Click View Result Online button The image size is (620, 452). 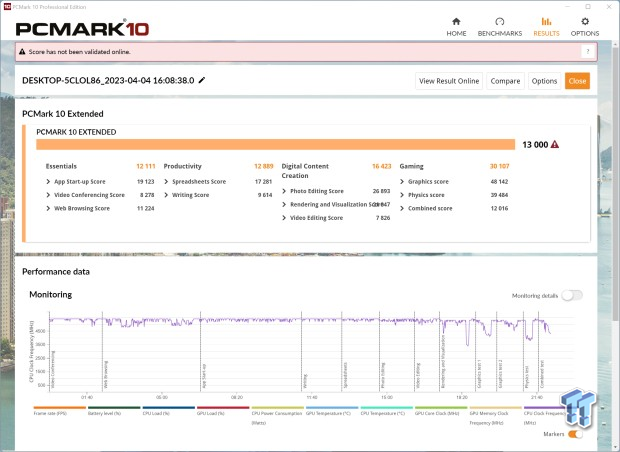(449, 81)
